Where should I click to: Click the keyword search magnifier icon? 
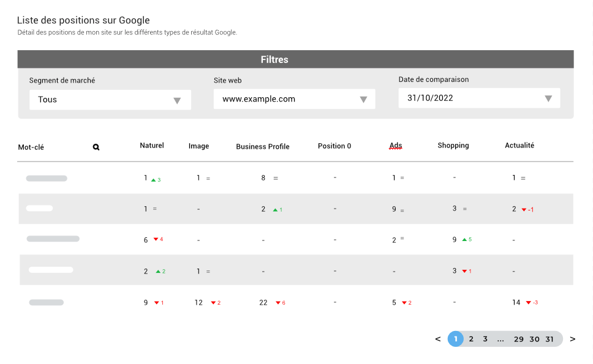tap(96, 147)
